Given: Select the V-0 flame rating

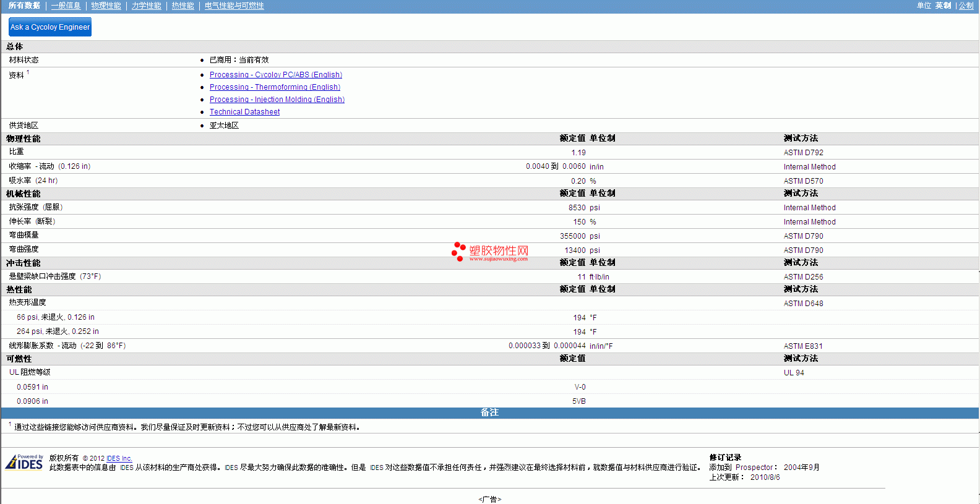Looking at the screenshot, I should tap(580, 387).
